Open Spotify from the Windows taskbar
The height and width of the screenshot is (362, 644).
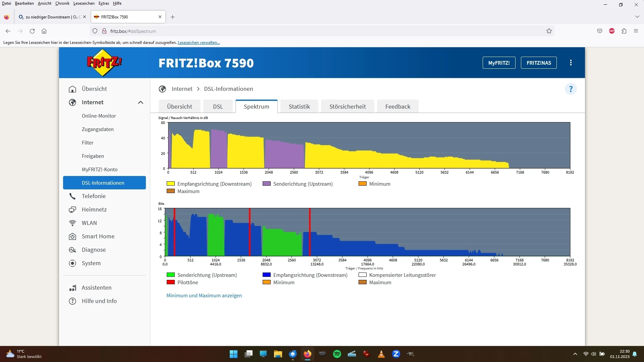point(337,354)
